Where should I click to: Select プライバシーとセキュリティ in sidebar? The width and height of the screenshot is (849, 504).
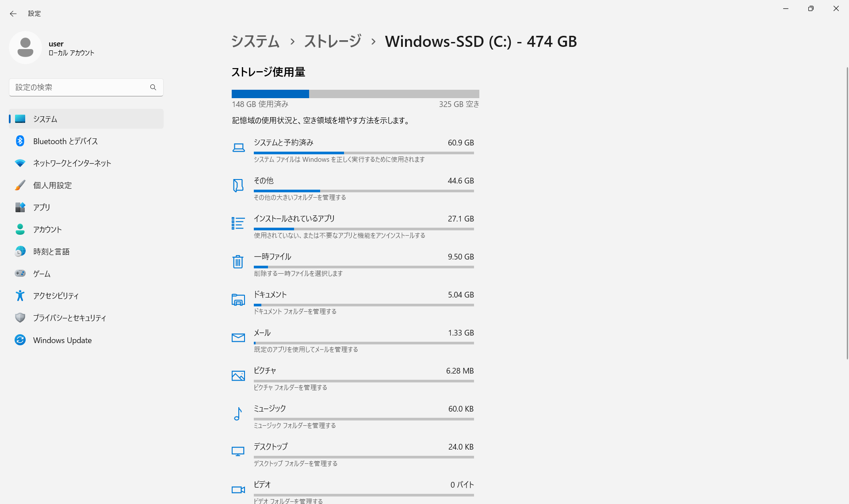(x=69, y=318)
